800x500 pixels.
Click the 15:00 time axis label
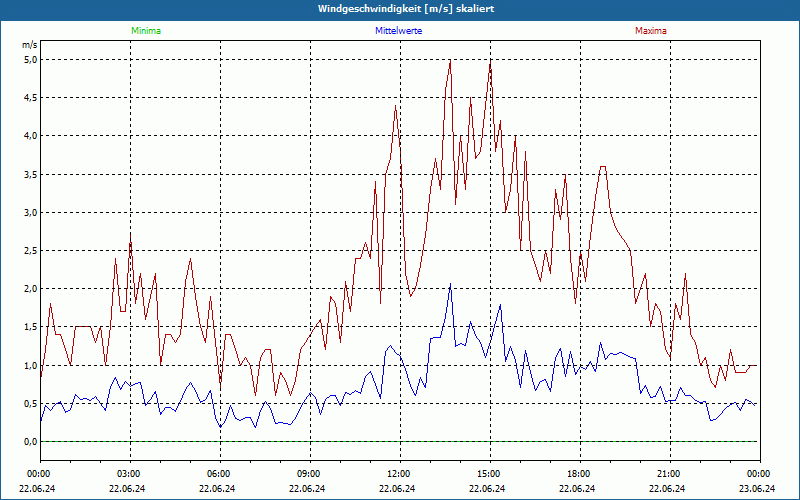(488, 473)
